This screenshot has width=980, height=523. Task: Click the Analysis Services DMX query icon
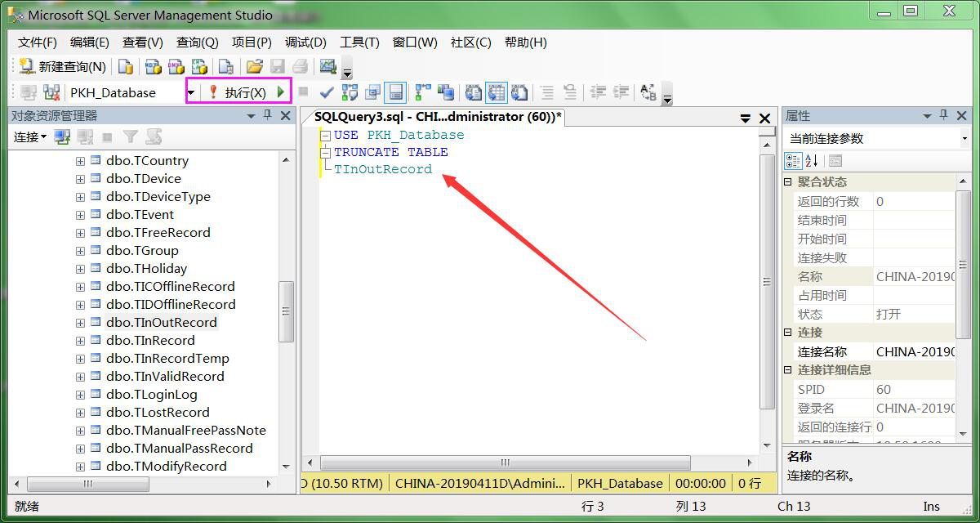176,67
